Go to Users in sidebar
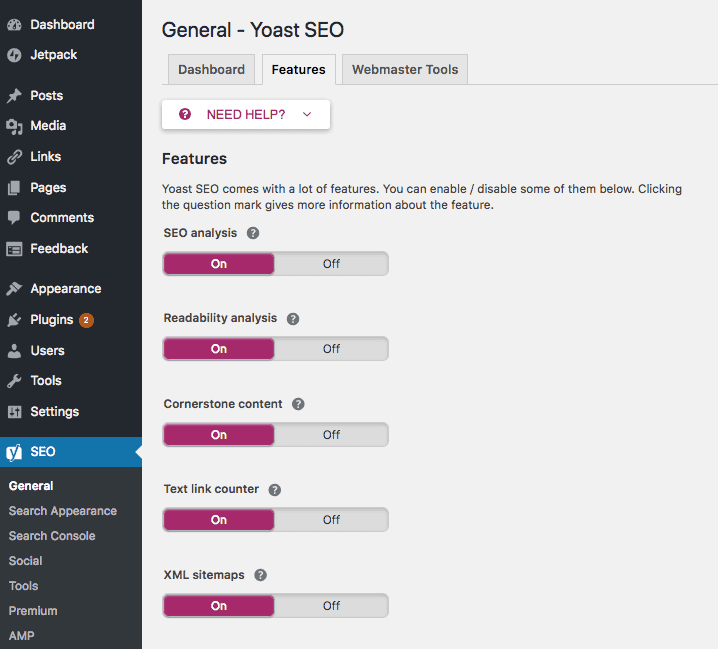This screenshot has height=649, width=718. point(47,351)
